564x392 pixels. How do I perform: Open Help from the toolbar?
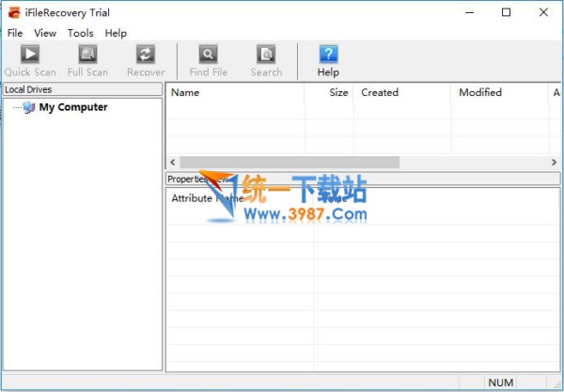pyautogui.click(x=328, y=55)
